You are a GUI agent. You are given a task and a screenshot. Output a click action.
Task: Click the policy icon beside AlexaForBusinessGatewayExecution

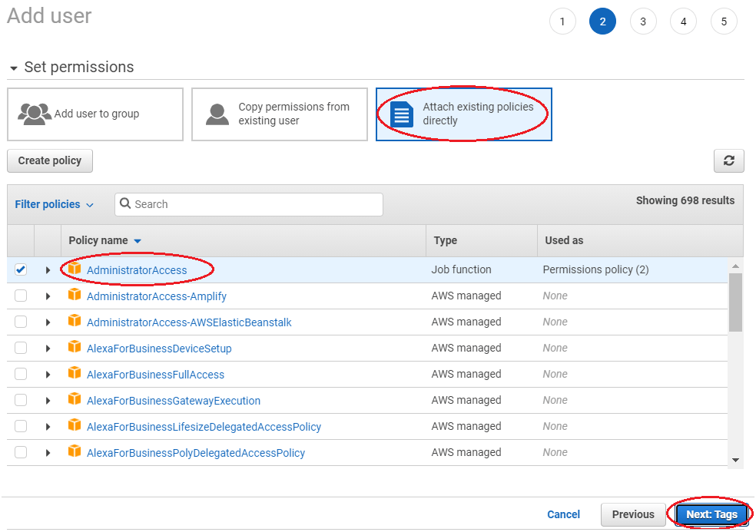pyautogui.click(x=75, y=398)
